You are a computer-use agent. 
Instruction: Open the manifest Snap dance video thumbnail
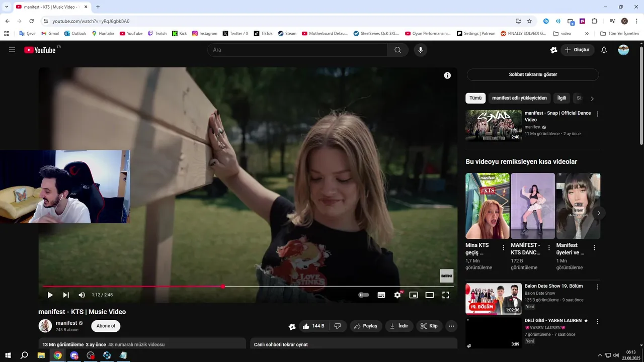click(x=494, y=126)
